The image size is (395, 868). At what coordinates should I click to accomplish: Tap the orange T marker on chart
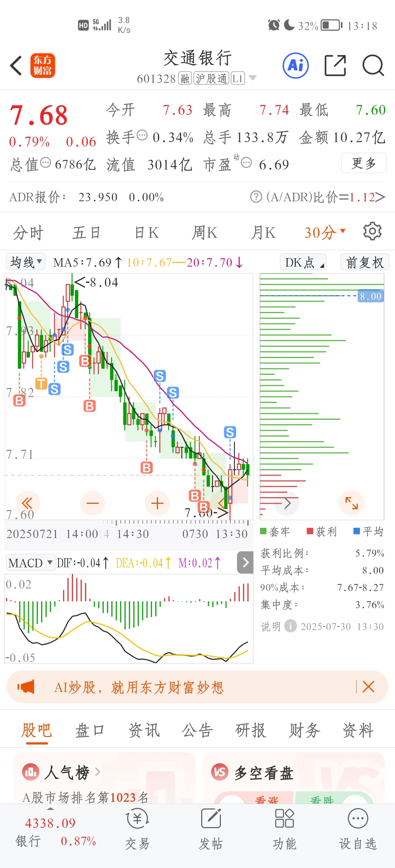[x=41, y=384]
